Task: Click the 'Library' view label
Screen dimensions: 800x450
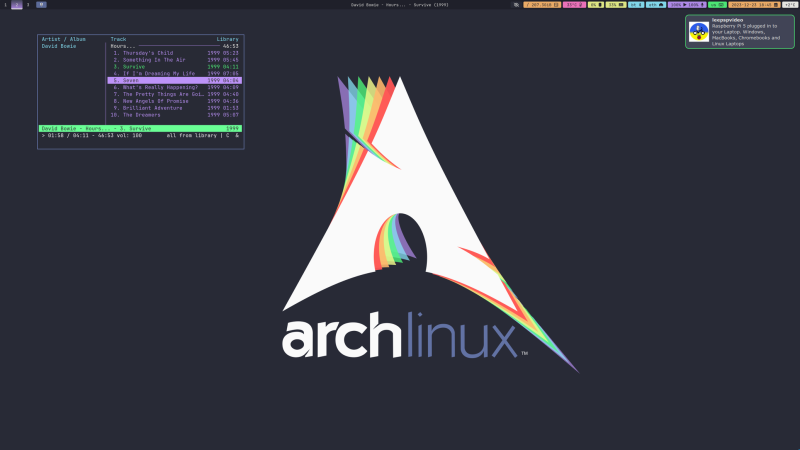Action: 227,39
